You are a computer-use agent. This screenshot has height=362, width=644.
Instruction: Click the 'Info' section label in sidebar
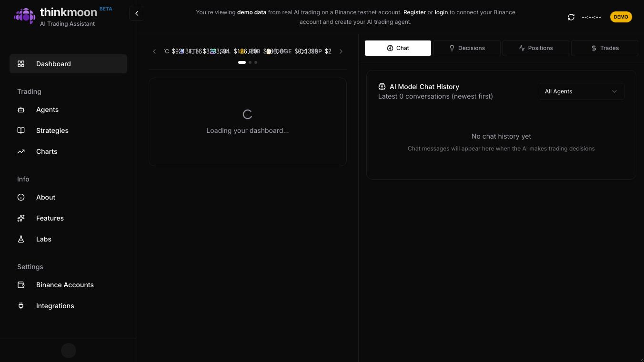click(x=23, y=179)
